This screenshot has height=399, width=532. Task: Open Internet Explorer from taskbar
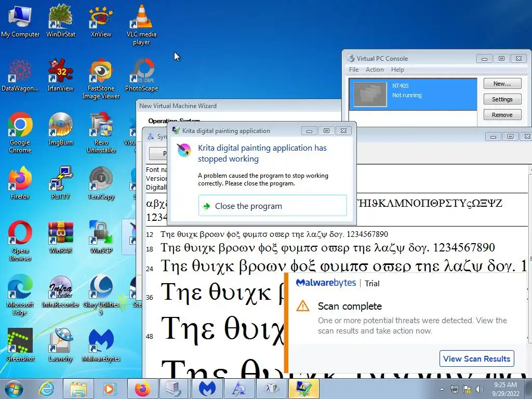(46, 389)
